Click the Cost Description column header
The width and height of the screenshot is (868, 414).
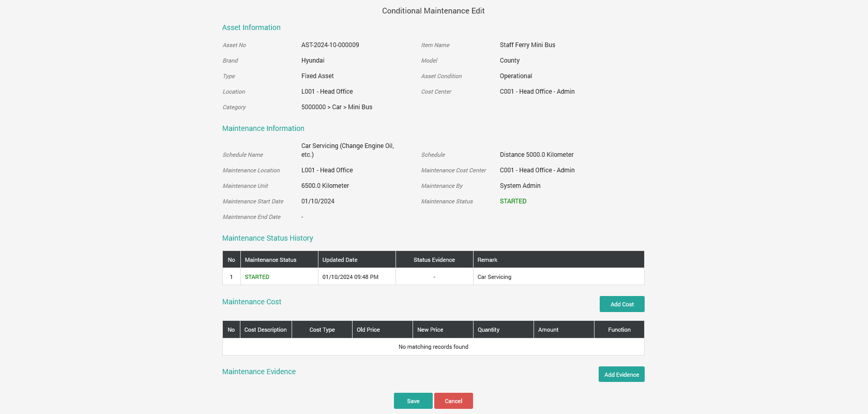[x=265, y=330]
